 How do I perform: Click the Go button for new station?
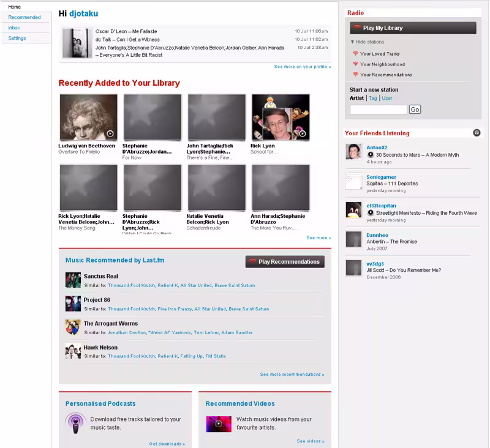415,110
